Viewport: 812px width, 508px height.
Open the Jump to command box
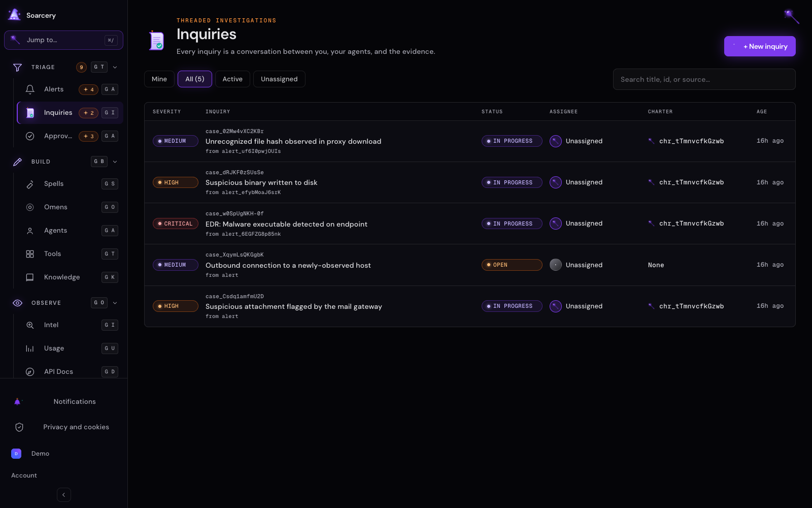[x=63, y=40]
